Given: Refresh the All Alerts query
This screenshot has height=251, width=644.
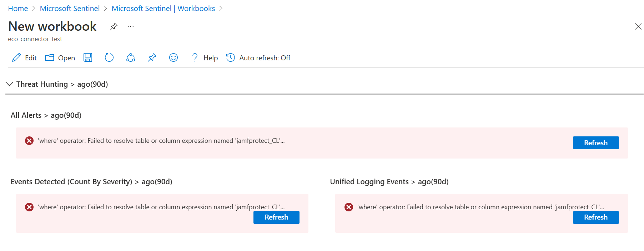Looking at the screenshot, I should pos(596,143).
